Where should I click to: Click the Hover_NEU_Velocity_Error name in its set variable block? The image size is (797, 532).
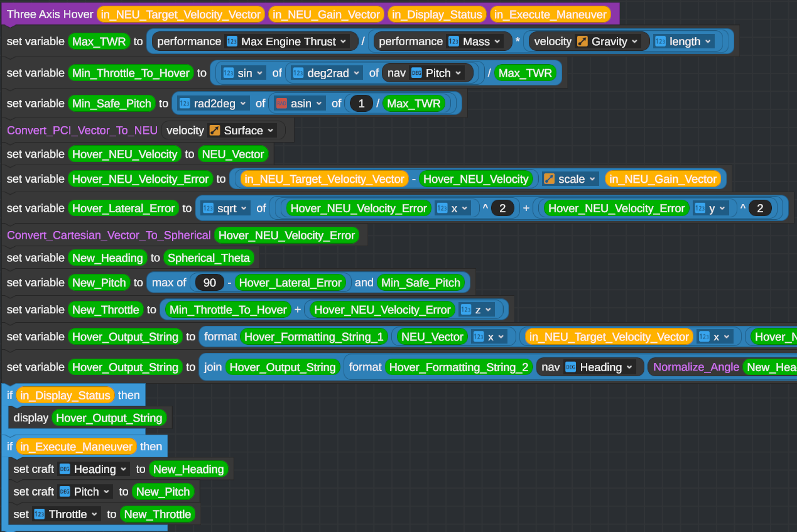[140, 179]
